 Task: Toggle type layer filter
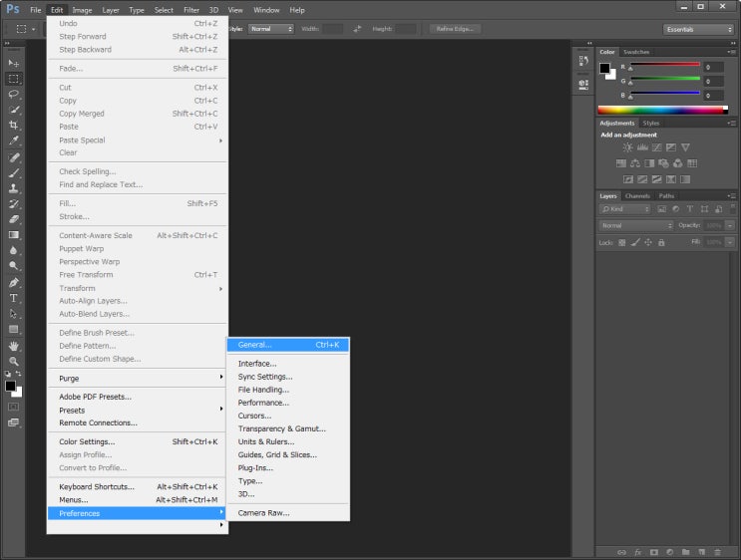(690, 209)
